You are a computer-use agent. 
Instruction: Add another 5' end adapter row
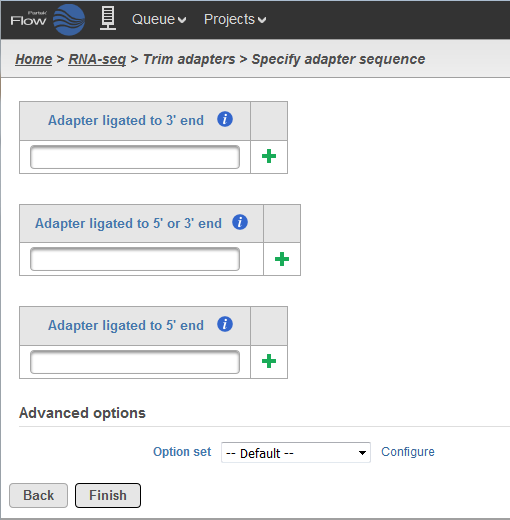[269, 361]
